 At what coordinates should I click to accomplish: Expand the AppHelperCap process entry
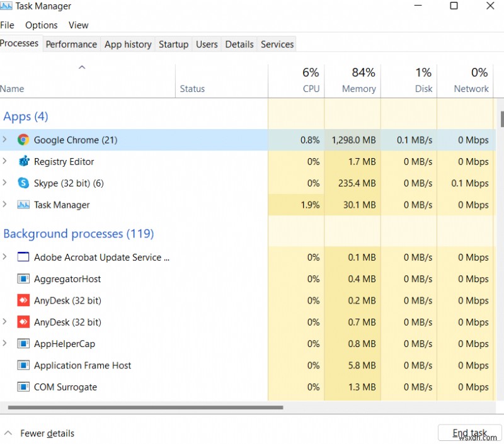5,344
